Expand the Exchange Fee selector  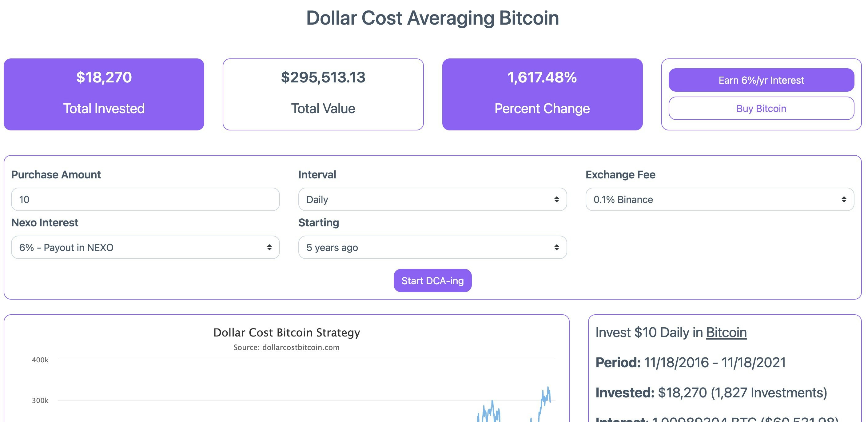719,199
